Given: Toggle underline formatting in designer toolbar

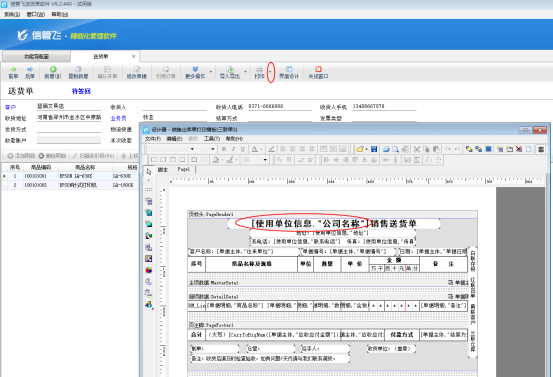Looking at the screenshot, I should [243, 149].
